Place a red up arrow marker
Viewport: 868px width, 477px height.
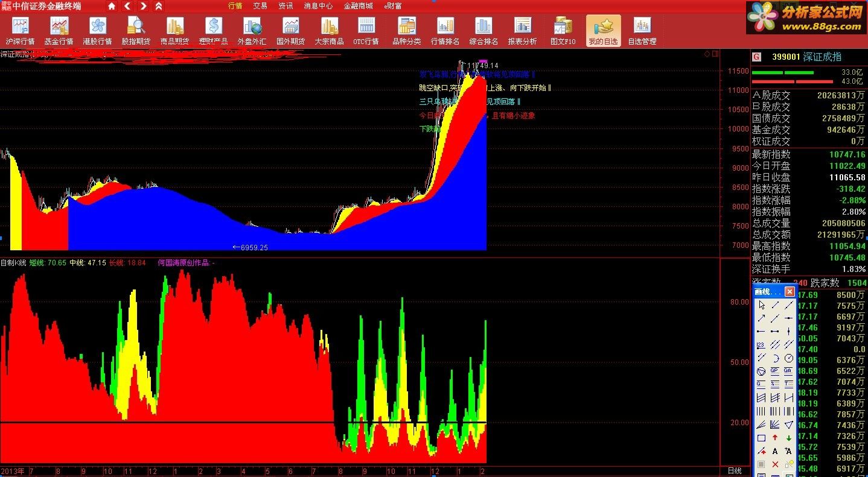[775, 438]
